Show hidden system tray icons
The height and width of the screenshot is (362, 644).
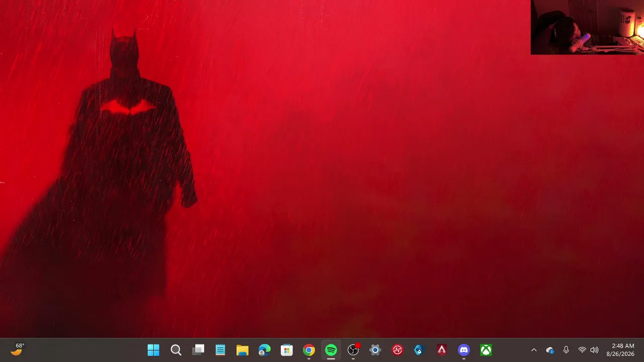pos(534,350)
